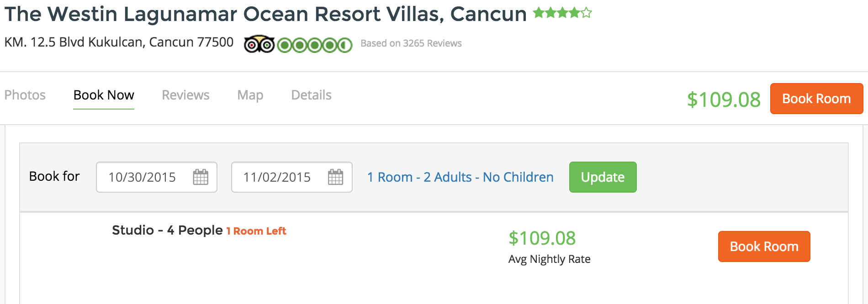Screen dimensions: 868x304
Task: Click the $109.08 average nightly rate
Action: pyautogui.click(x=542, y=238)
